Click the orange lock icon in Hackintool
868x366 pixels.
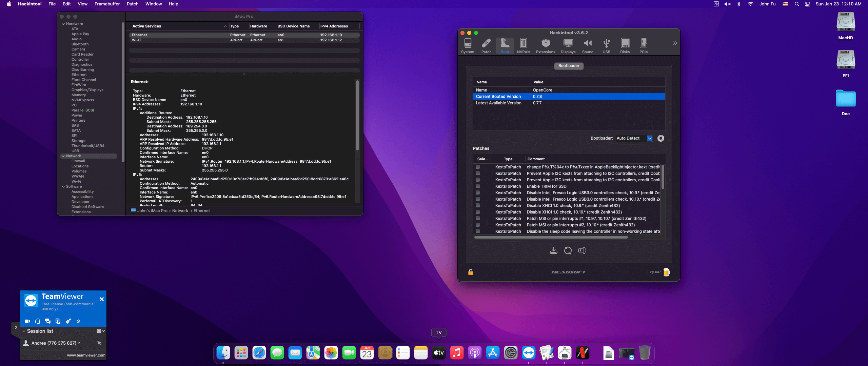(471, 272)
